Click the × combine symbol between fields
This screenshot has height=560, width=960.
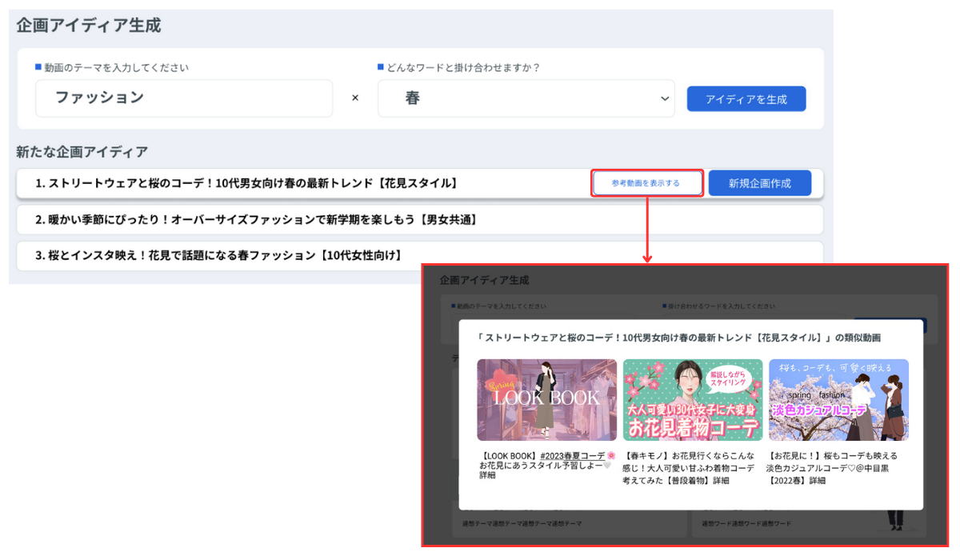point(354,98)
